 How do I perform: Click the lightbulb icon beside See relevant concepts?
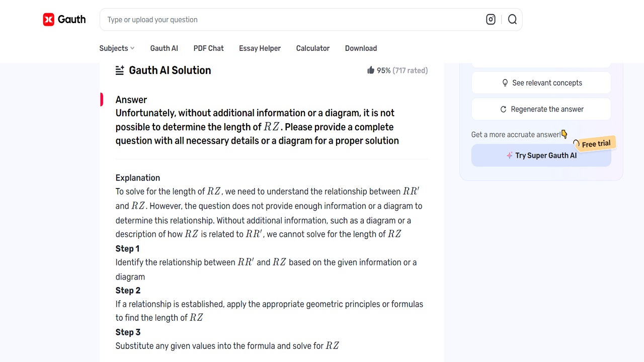coord(505,83)
